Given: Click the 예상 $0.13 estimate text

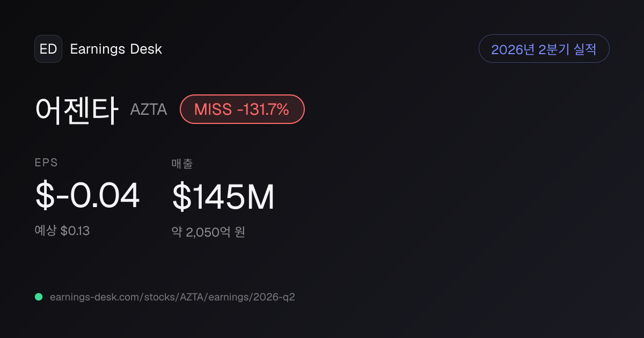Looking at the screenshot, I should pos(62,231).
